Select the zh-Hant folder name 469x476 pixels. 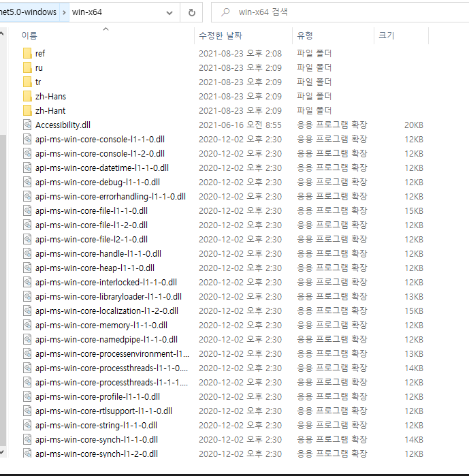[50, 110]
